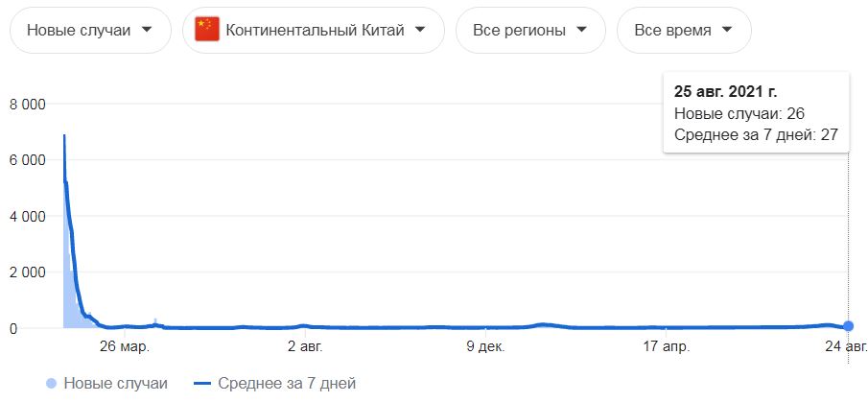The image size is (868, 402).
Task: Click the 9 дек. axis label
Action: tap(485, 347)
